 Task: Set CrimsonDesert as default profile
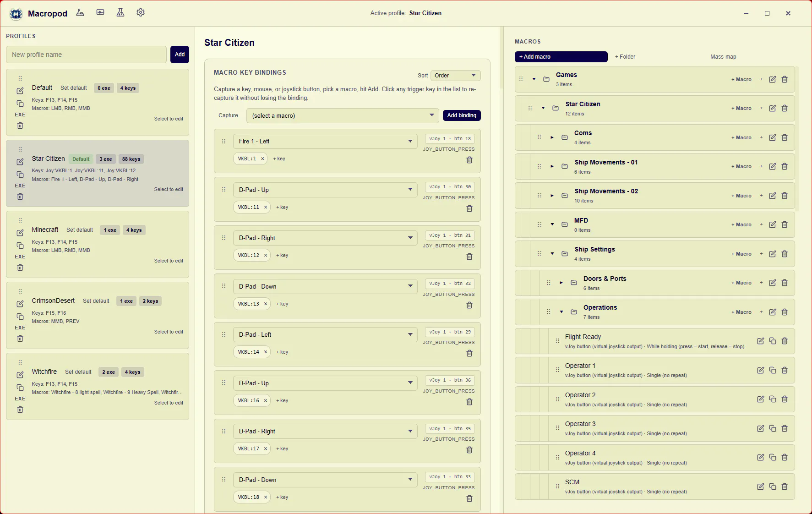pyautogui.click(x=96, y=301)
